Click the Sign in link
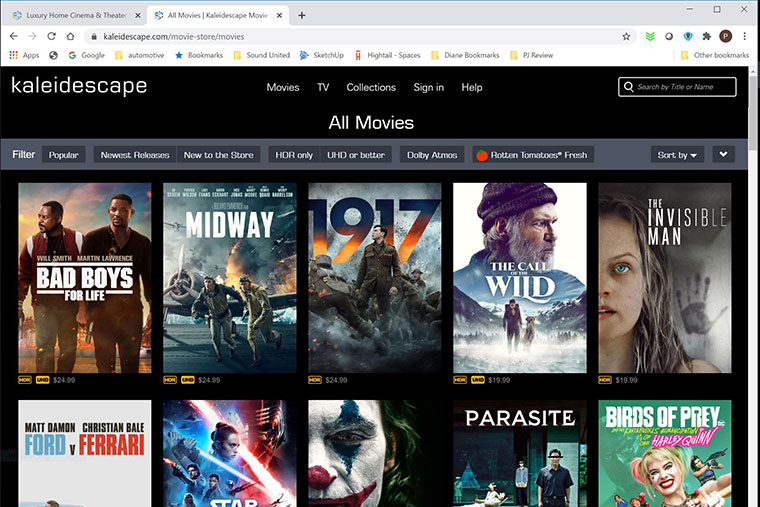Image resolution: width=760 pixels, height=507 pixels. [428, 87]
